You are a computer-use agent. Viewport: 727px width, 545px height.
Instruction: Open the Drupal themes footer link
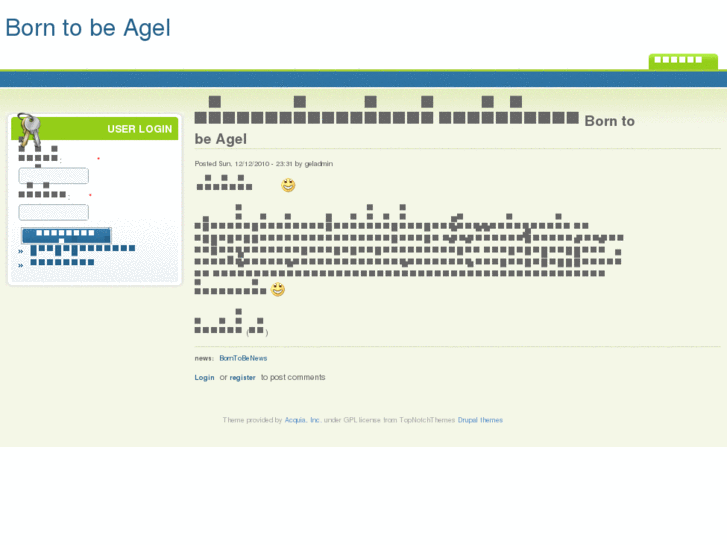coord(480,420)
